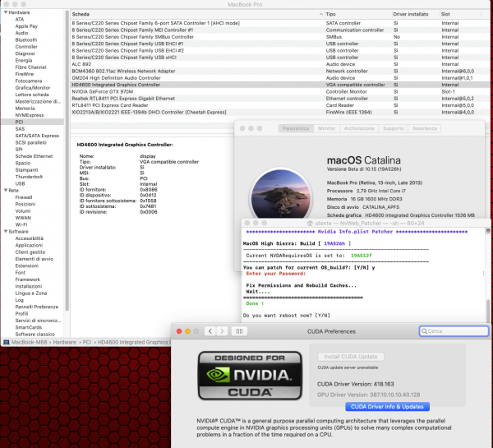The height and width of the screenshot is (448, 493).
Task: Select Grafica/Monitor in the sidebar
Action: [33, 88]
